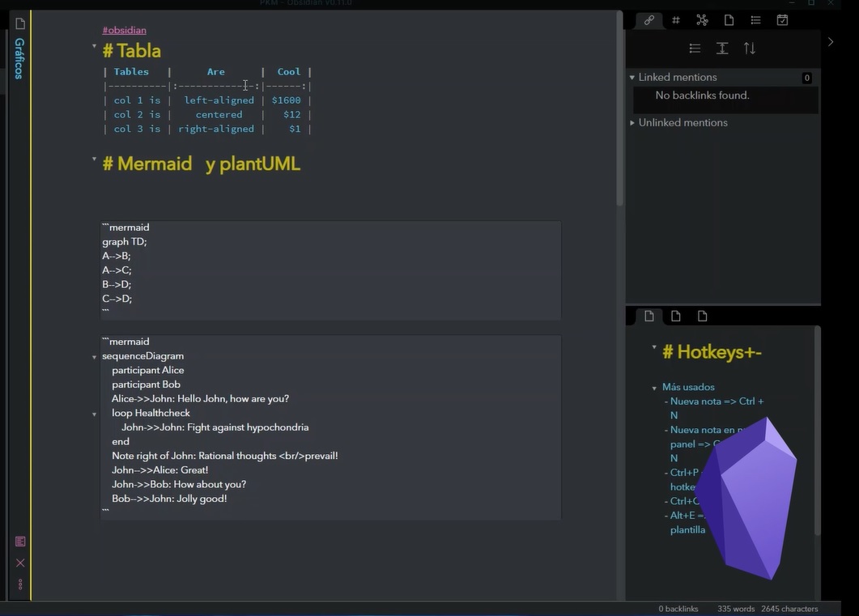Click the 0 backlinks status entry
Viewport: 859px width, 616px height.
tap(678, 609)
